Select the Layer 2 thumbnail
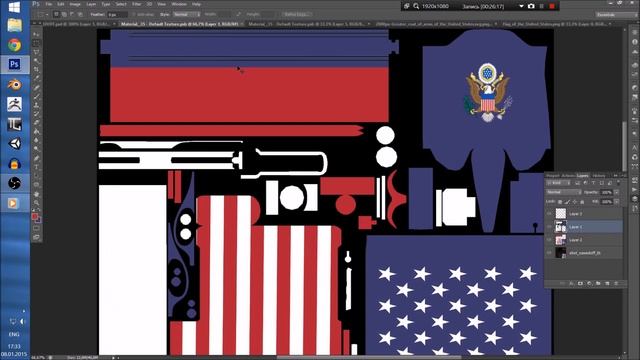The image size is (640, 360). [561, 240]
